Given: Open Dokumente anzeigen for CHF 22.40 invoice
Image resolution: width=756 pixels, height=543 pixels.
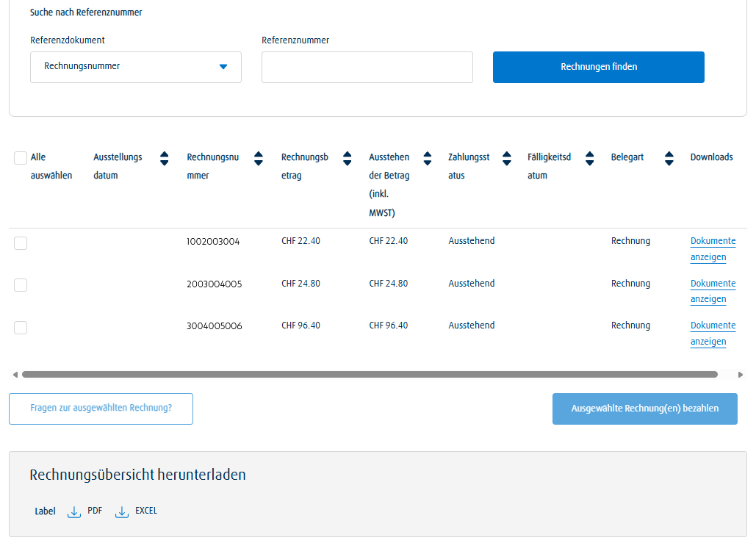Looking at the screenshot, I should tap(712, 249).
